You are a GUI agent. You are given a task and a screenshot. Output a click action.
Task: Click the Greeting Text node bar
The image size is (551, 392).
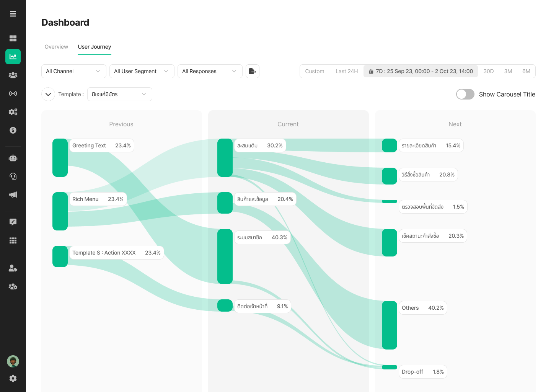coord(60,158)
